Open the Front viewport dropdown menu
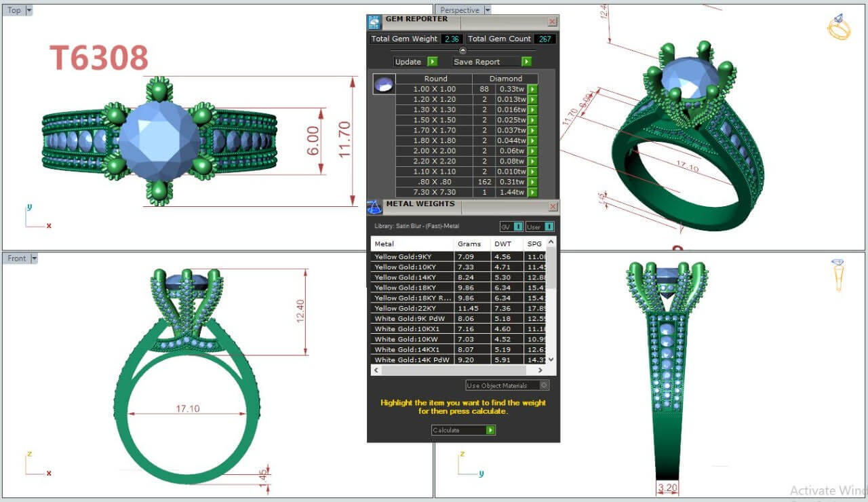 tap(34, 258)
